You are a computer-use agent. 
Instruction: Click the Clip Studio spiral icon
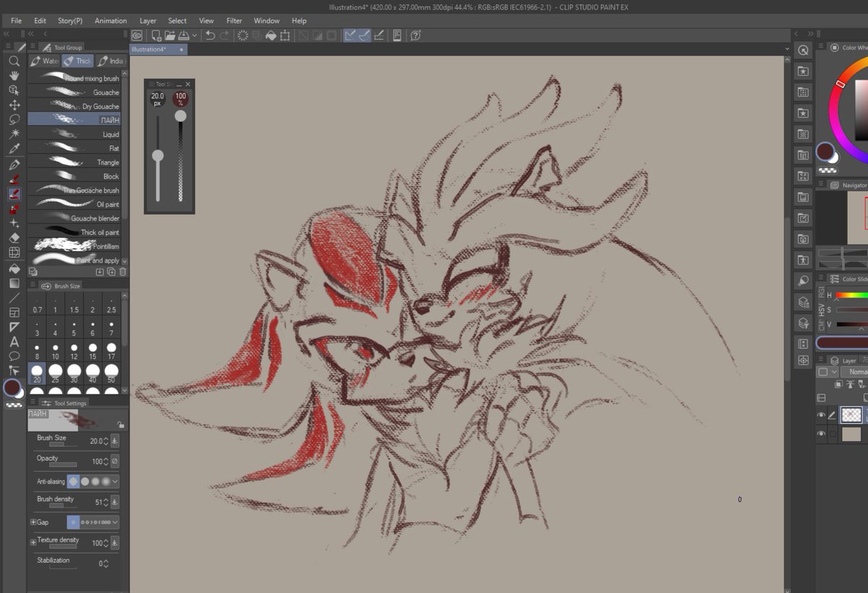[137, 35]
